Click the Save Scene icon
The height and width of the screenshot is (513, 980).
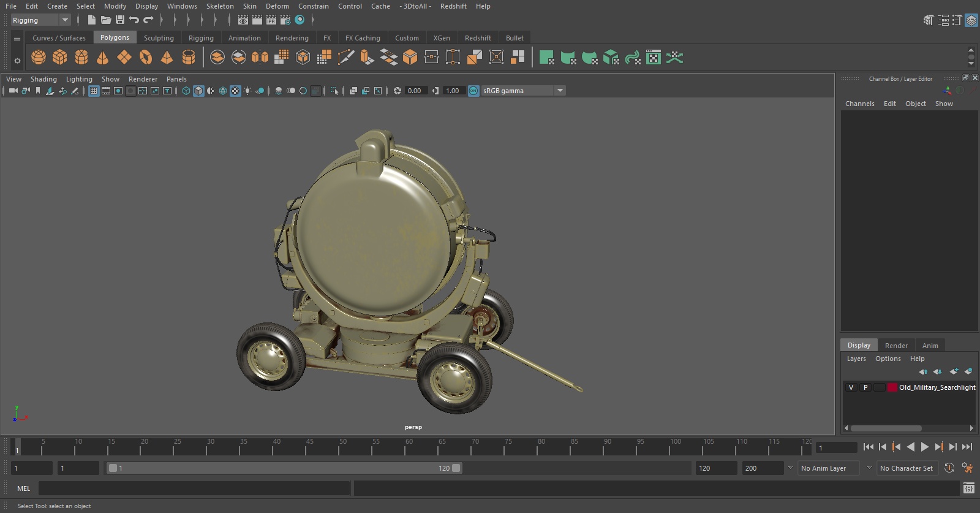click(120, 20)
